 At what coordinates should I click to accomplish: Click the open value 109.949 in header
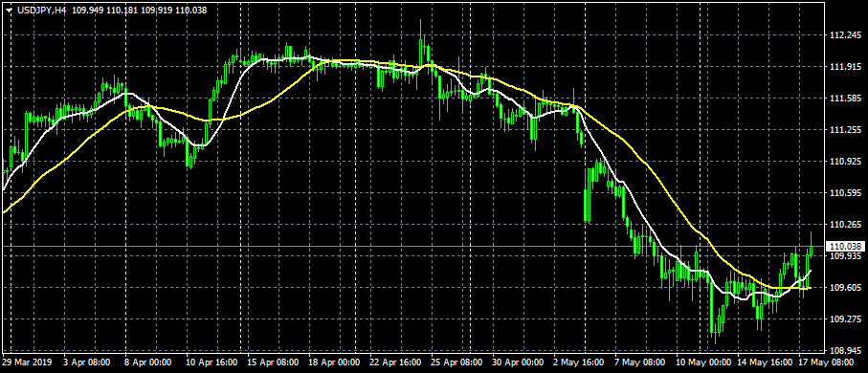click(x=88, y=10)
